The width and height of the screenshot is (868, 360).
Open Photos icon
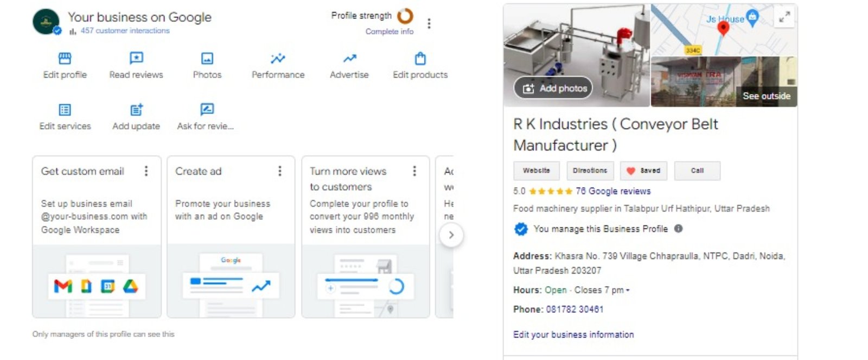point(207,58)
